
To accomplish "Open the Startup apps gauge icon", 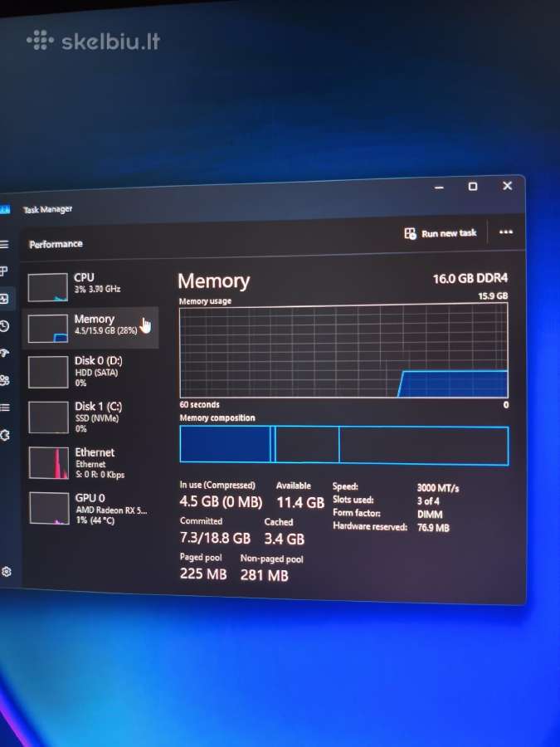I will coord(4,353).
